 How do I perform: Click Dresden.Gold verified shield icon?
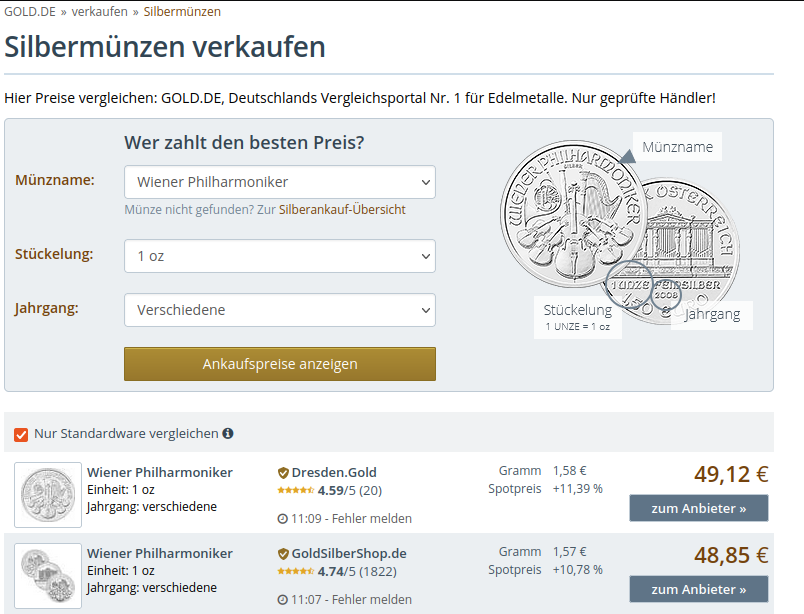coord(283,473)
